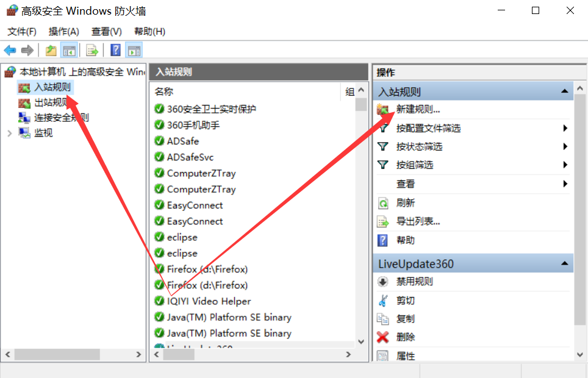Click the 新建规则 icon

pyautogui.click(x=383, y=110)
